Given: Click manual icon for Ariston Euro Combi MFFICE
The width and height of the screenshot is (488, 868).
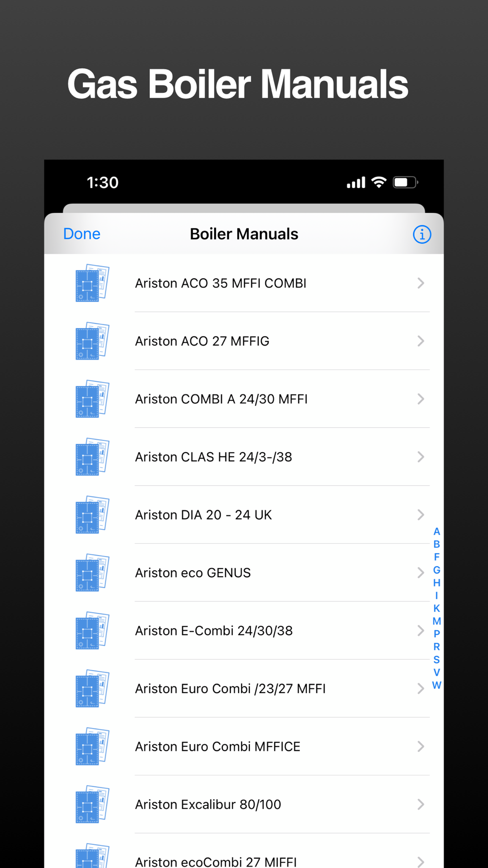Looking at the screenshot, I should coord(92,746).
